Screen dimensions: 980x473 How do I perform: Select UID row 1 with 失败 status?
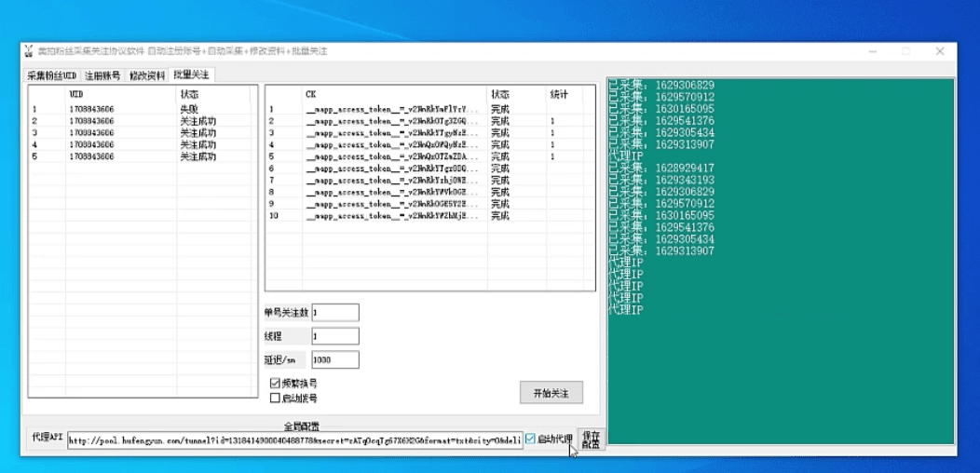click(140, 109)
